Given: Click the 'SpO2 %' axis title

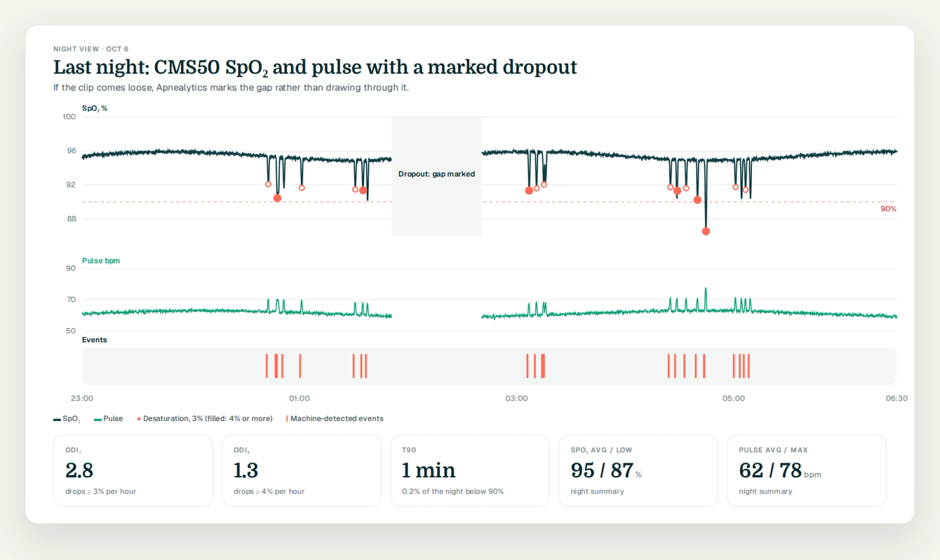Looking at the screenshot, I should (94, 109).
